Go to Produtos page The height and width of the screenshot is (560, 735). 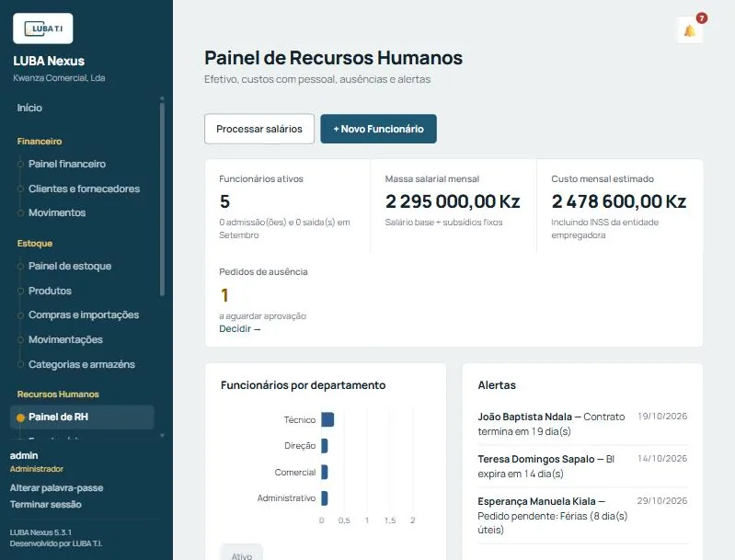click(x=51, y=291)
